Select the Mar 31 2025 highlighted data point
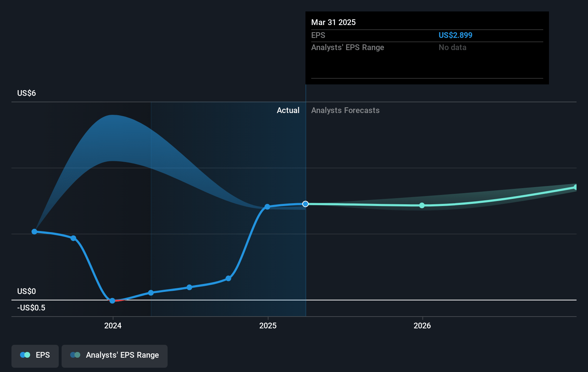This screenshot has width=588, height=372. point(305,204)
